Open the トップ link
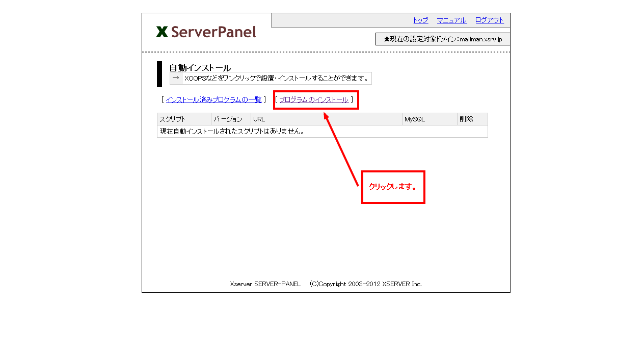Image resolution: width=644 pixels, height=354 pixels. (x=420, y=20)
